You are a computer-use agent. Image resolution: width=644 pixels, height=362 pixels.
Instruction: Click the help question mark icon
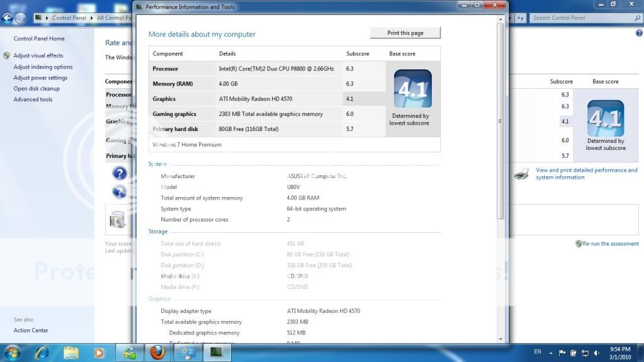[x=639, y=33]
